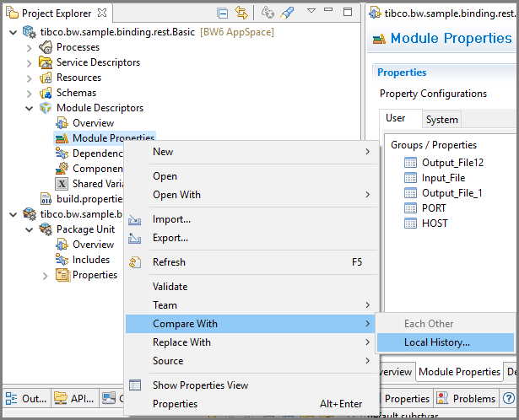Click the Export menu icon
The width and height of the screenshot is (519, 420).
(135, 238)
